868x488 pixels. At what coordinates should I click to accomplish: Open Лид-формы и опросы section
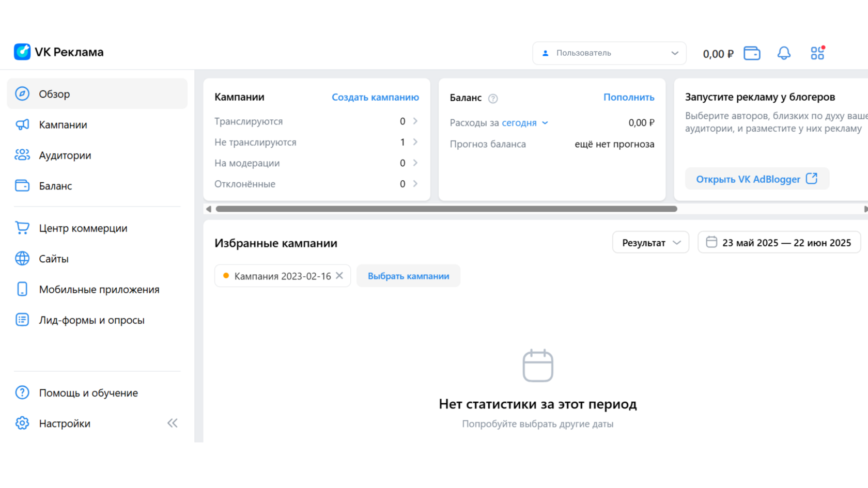pos(97,320)
